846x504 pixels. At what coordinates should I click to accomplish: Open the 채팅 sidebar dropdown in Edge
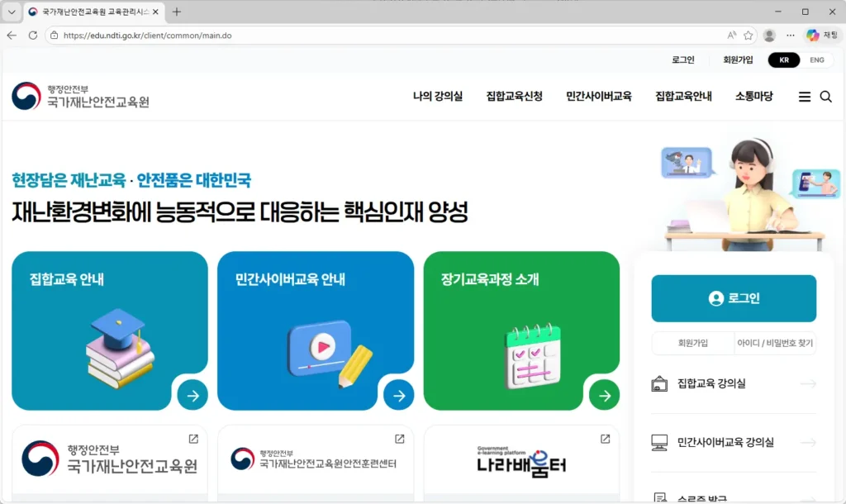pos(824,36)
